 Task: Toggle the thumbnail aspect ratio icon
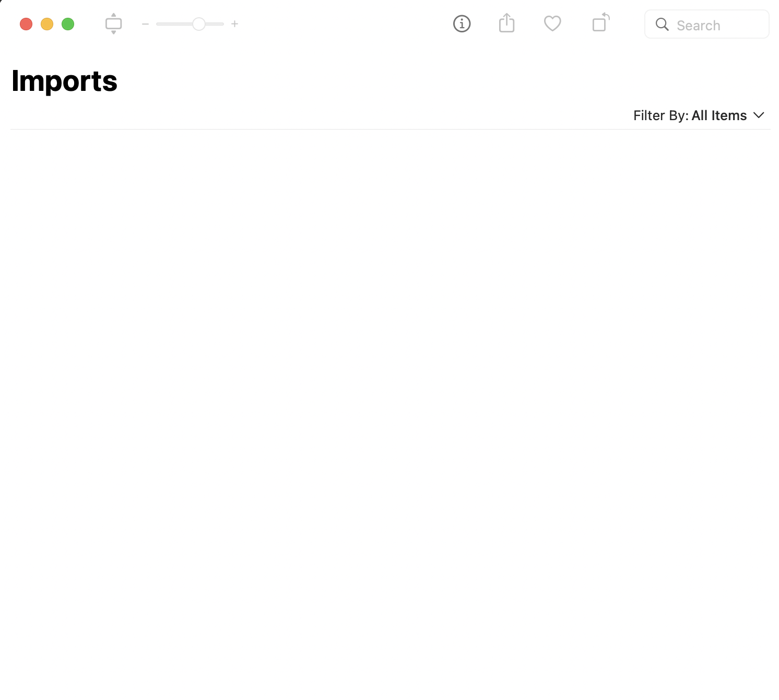click(x=113, y=24)
